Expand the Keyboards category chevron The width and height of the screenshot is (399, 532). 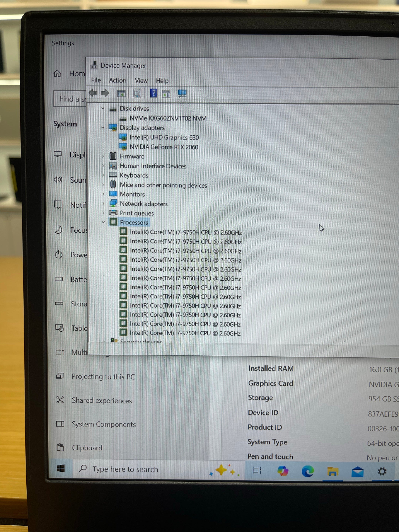coord(103,175)
